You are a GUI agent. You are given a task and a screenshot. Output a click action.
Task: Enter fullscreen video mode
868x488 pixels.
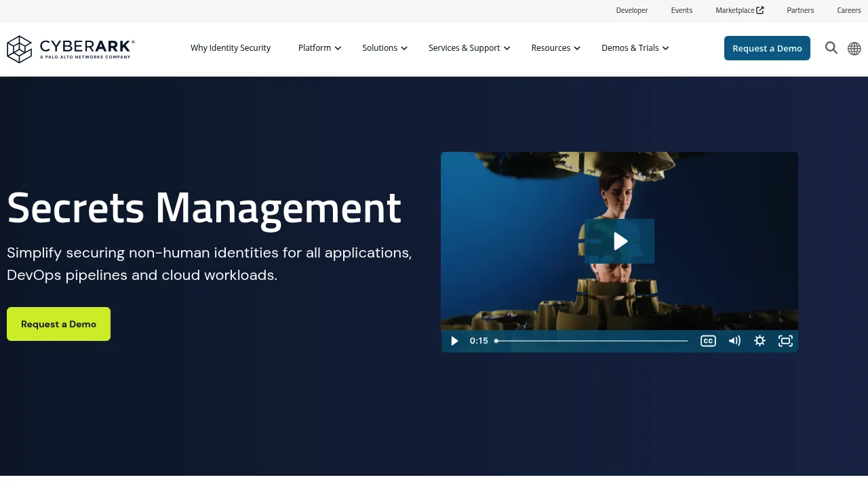[x=785, y=341]
